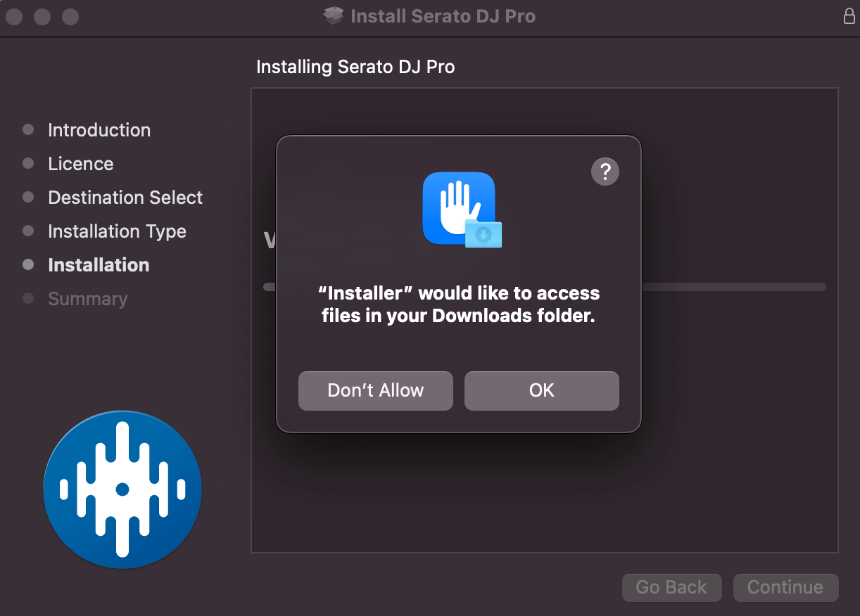Select Installation Type in the sidebar
Viewport: 860px width, 616px height.
[x=117, y=231]
